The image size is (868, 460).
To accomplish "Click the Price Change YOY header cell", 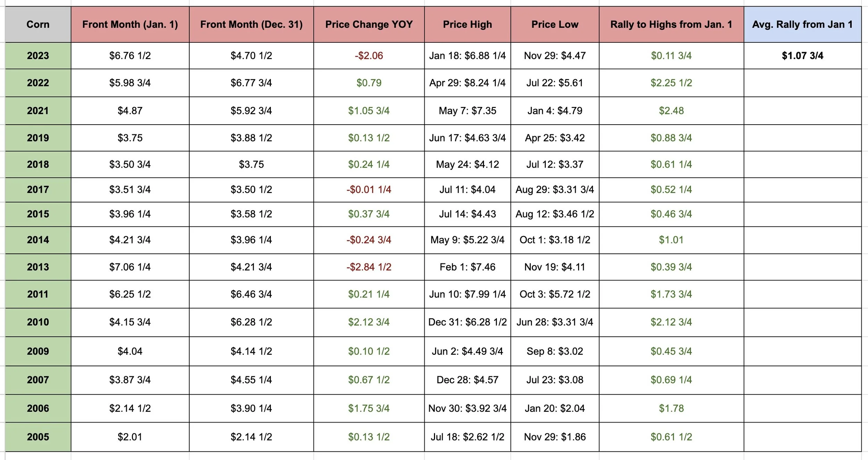I will point(369,24).
